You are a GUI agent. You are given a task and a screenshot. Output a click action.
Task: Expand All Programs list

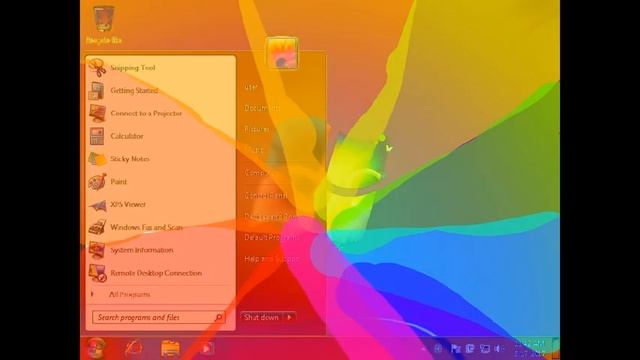[x=129, y=294]
